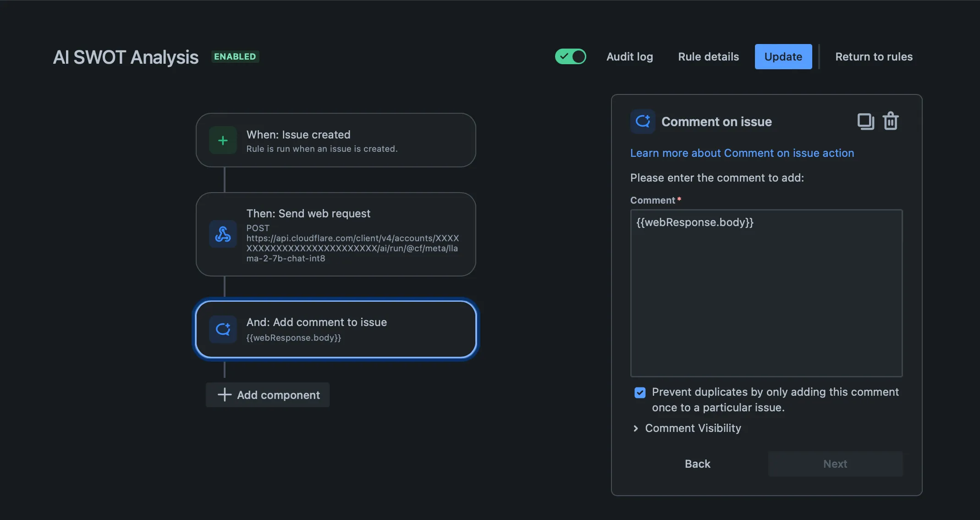The width and height of the screenshot is (980, 520).
Task: Click inside the Comment text field
Action: tap(766, 293)
